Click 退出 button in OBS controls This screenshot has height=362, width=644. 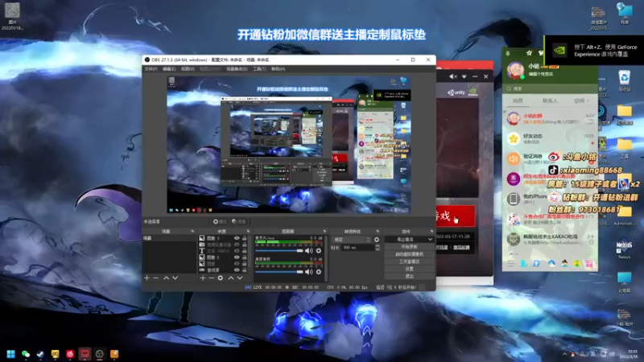[409, 276]
